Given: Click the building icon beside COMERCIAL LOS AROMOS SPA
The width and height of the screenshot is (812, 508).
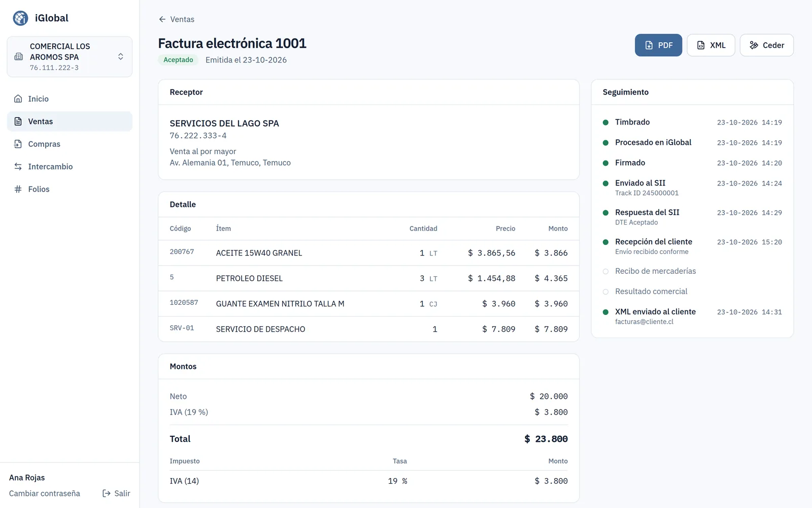Looking at the screenshot, I should [x=19, y=56].
